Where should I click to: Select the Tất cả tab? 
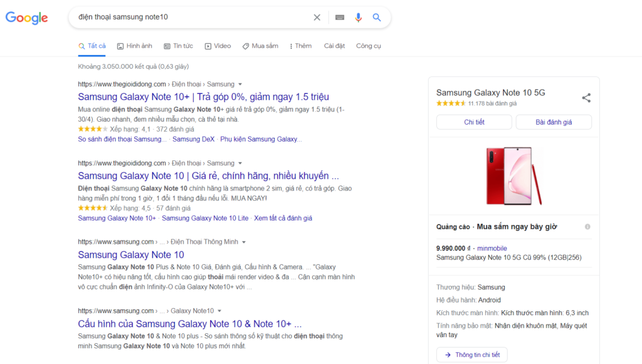(92, 46)
